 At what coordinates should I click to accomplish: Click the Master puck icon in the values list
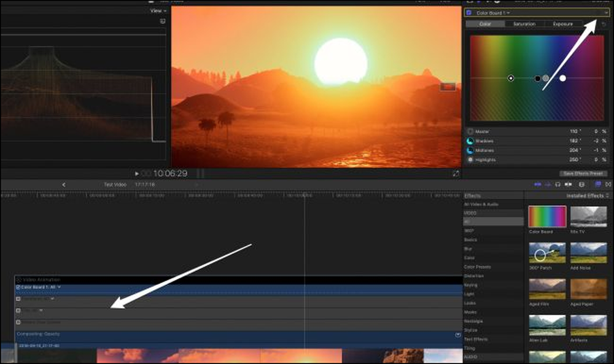[x=470, y=131]
